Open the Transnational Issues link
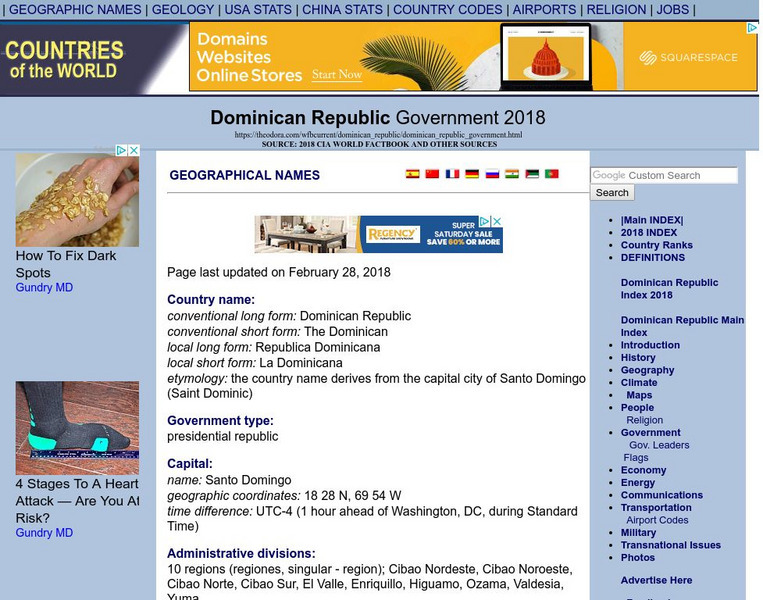 tap(671, 545)
